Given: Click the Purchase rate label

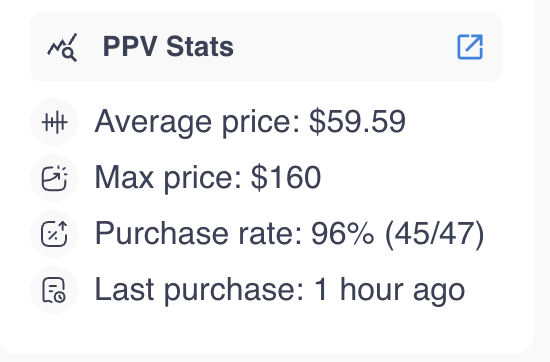Looking at the screenshot, I should coord(199,234).
